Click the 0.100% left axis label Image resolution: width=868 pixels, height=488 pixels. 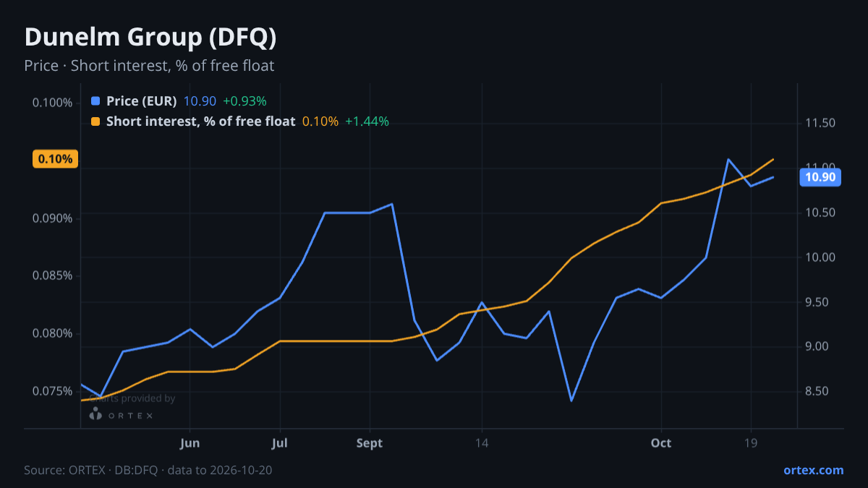click(53, 103)
